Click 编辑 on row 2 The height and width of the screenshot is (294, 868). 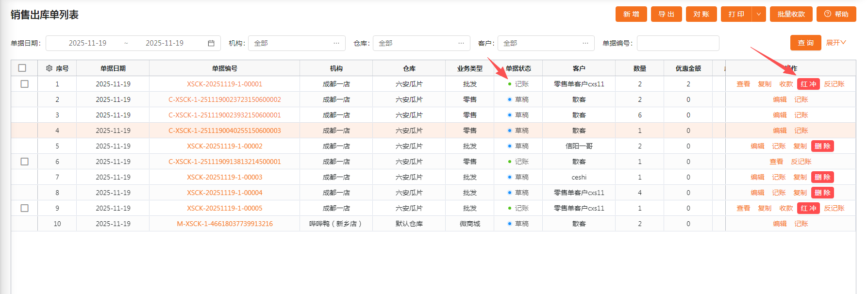(780, 99)
